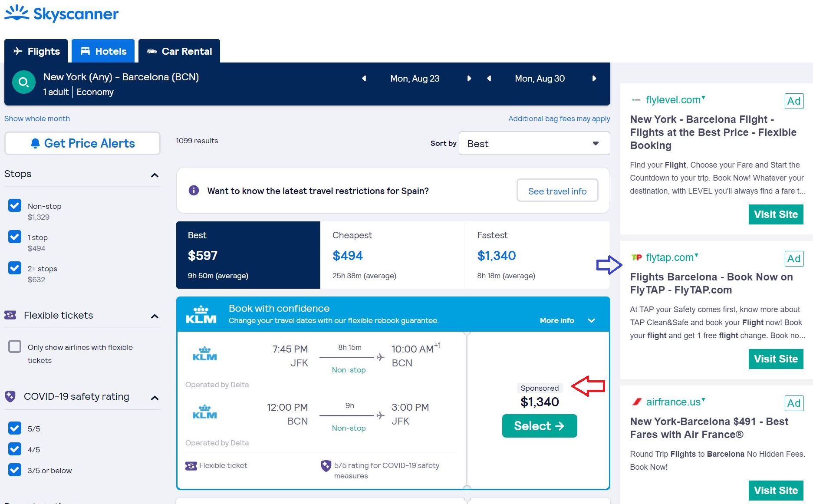Switch to the Hotels tab
Screen dimensions: 813x504
click(103, 51)
